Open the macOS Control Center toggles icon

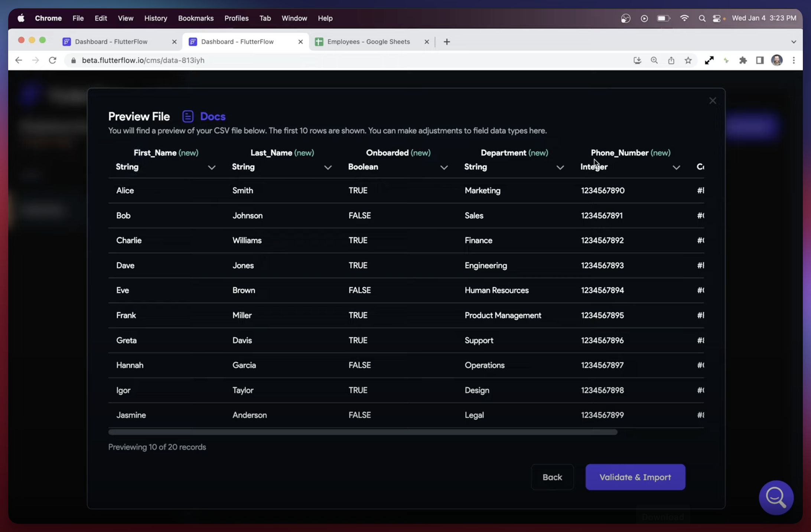(x=717, y=18)
